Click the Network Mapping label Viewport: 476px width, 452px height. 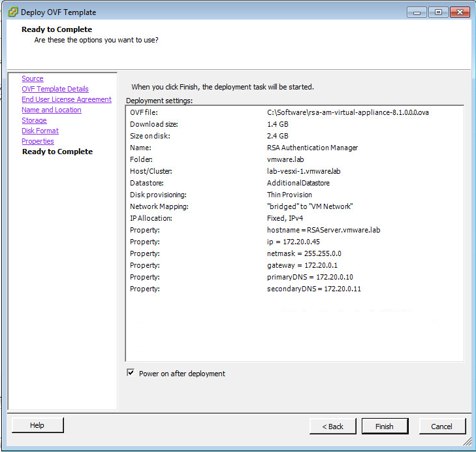click(159, 206)
